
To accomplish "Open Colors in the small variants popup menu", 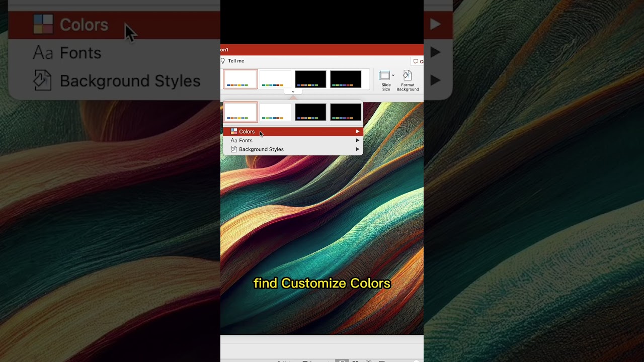I will coord(293,132).
